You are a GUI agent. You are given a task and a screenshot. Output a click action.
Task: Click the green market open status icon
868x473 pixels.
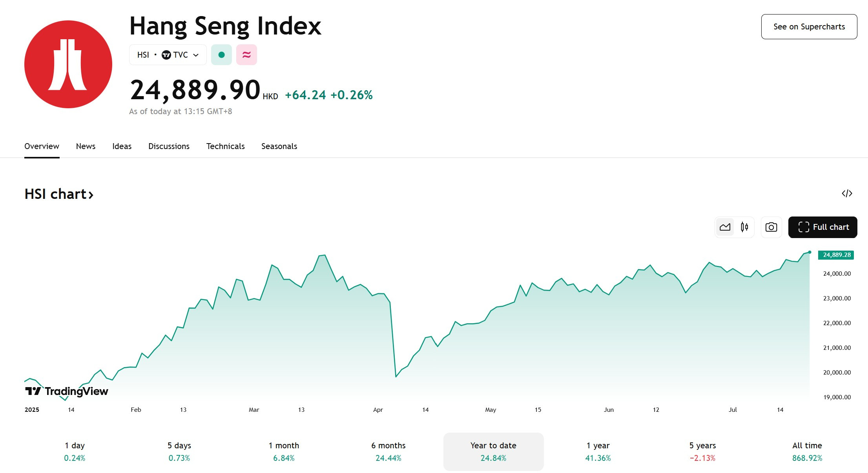221,55
